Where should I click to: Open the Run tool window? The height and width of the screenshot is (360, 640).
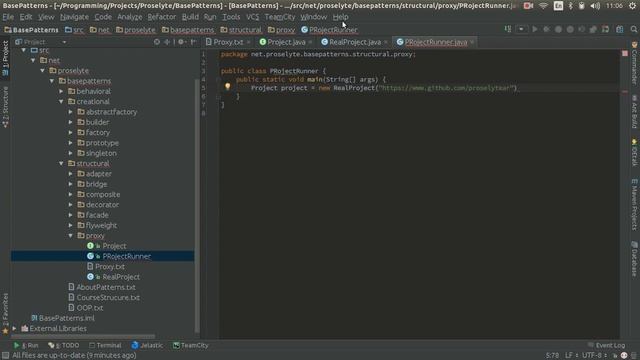pos(26,345)
